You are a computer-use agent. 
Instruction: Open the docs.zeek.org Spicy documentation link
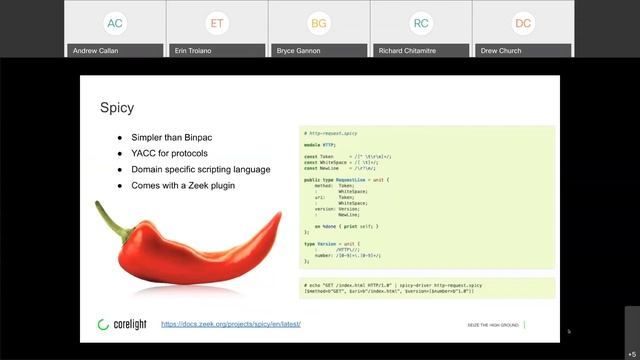(231, 324)
